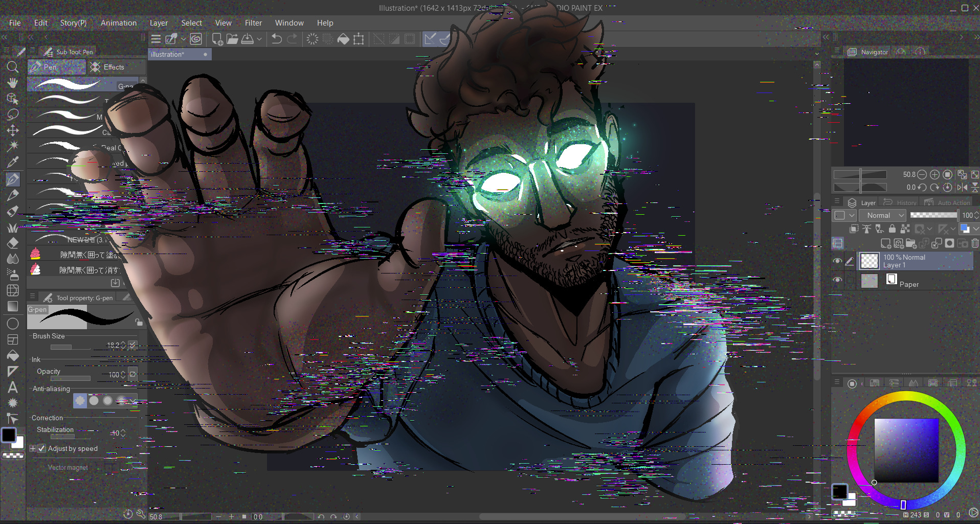The height and width of the screenshot is (524, 980).
Task: Click the Brush Size value field
Action: coord(113,346)
